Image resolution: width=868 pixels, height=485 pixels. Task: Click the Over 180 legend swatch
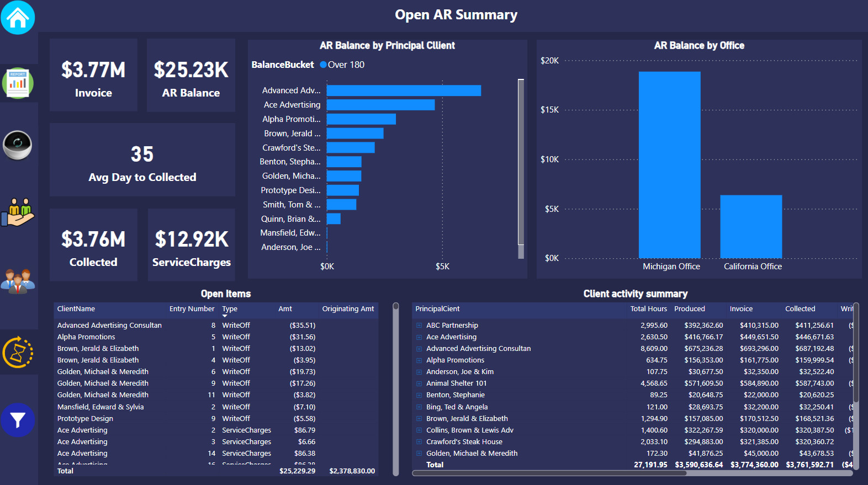[x=324, y=65]
